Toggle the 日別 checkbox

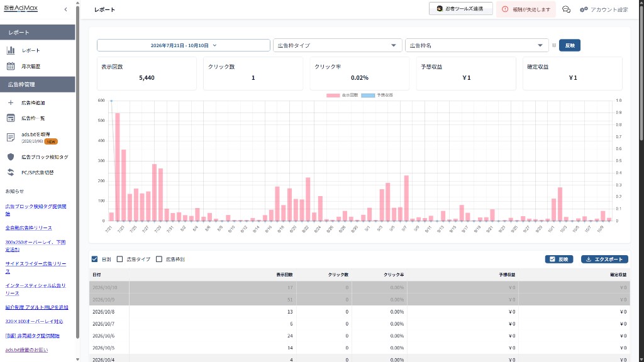pos(94,260)
